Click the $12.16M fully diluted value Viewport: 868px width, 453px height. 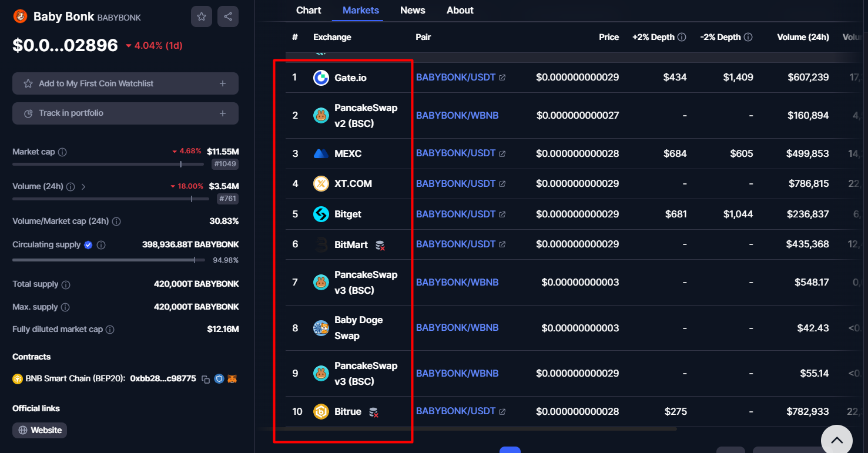[223, 329]
